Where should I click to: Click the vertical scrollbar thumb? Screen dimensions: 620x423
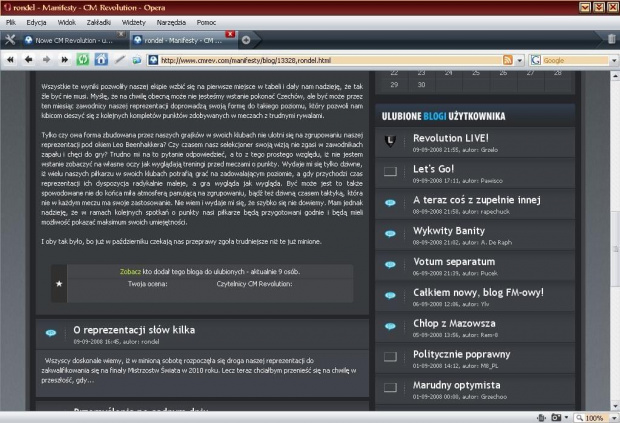pos(615,248)
